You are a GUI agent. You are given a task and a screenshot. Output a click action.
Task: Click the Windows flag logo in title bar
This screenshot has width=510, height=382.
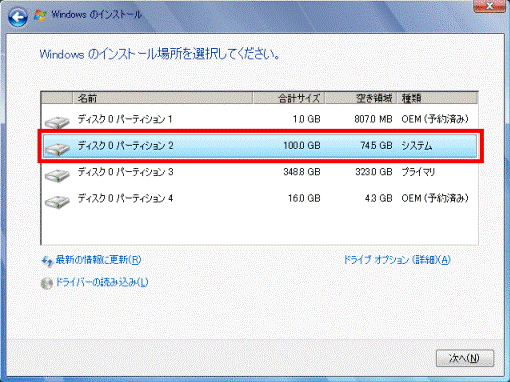tap(40, 15)
